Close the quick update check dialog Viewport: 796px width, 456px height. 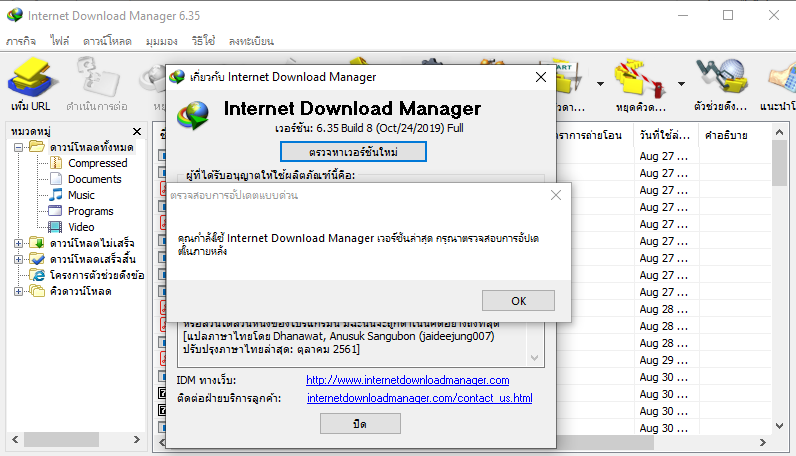556,195
